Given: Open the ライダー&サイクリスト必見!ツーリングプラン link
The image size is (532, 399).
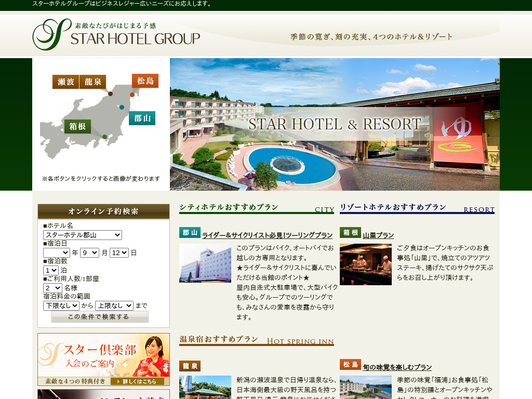Looking at the screenshot, I should 268,235.
